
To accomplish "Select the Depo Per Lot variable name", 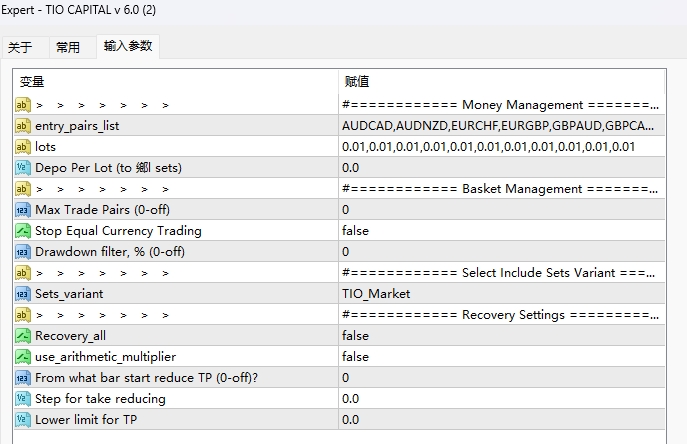I will [x=108, y=168].
